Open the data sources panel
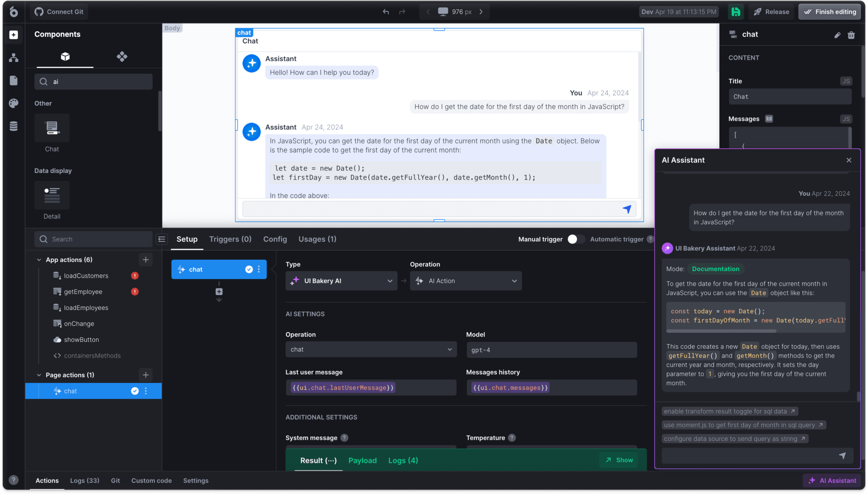 13,126
